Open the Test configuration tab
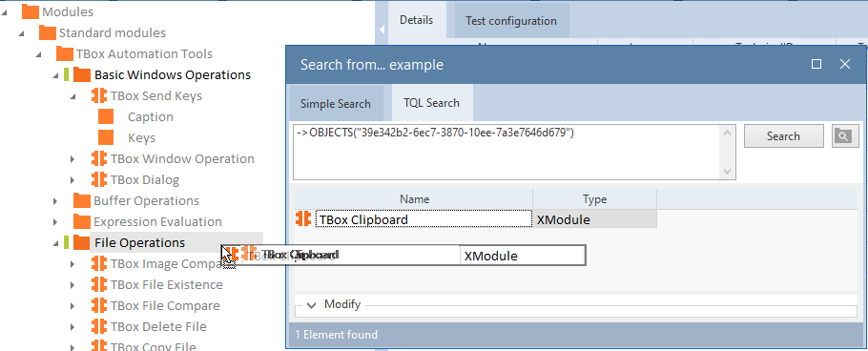Screen dimensions: 868x351 (511, 20)
